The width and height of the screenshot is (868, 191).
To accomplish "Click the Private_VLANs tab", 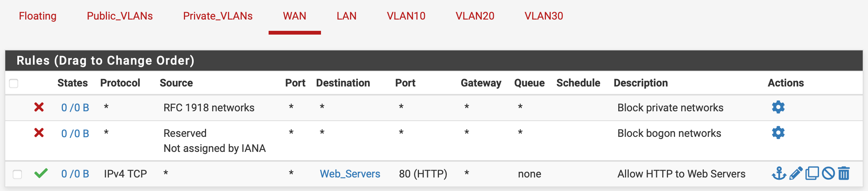I will 218,16.
